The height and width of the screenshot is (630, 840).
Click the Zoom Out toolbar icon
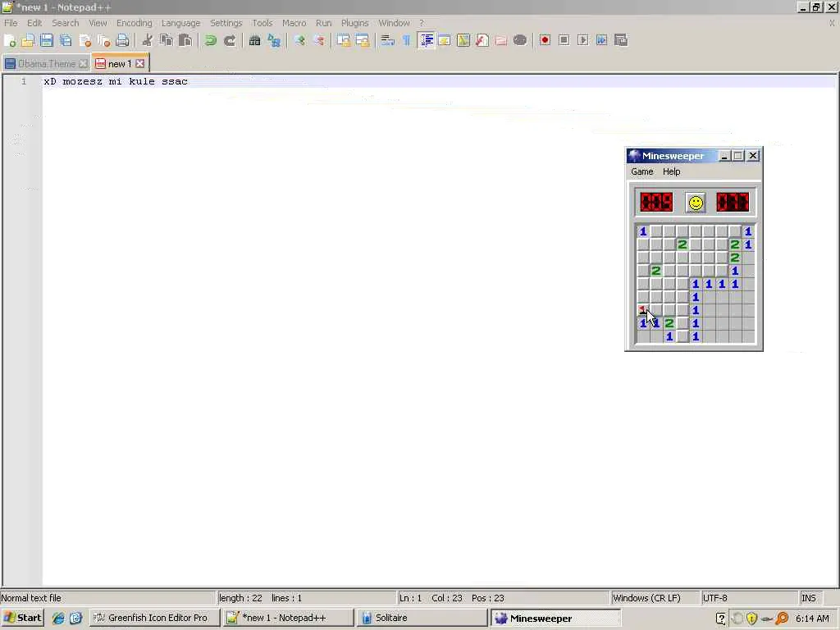318,40
